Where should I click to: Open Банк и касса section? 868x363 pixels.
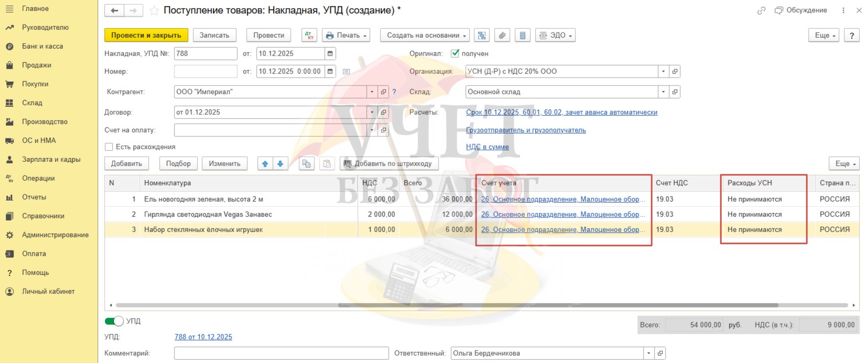[42, 46]
